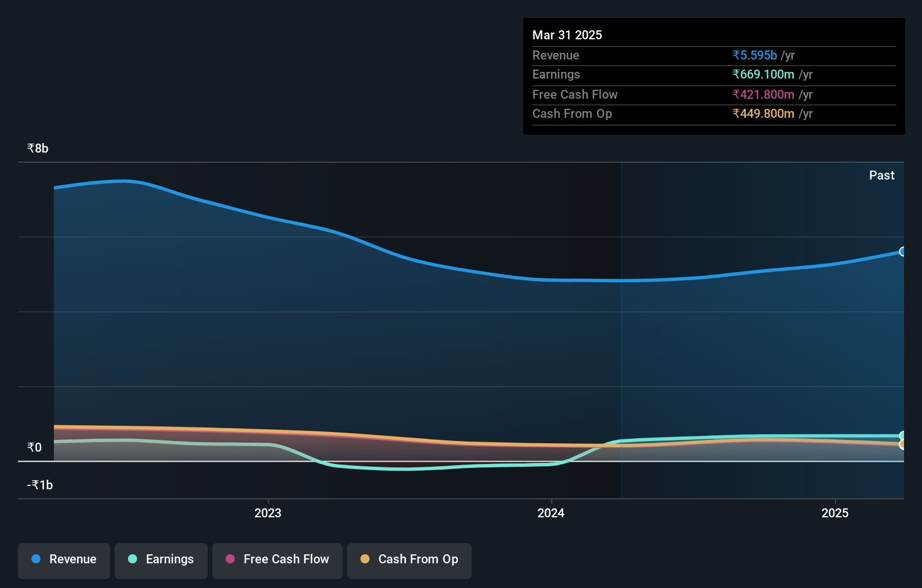Click the -₹1b y-axis label

click(40, 485)
